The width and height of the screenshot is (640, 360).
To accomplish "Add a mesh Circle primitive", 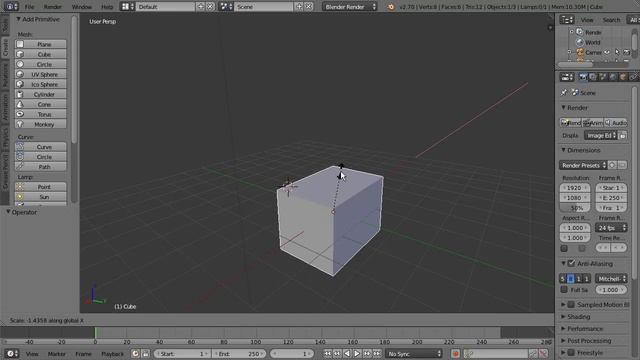I will coord(40,64).
